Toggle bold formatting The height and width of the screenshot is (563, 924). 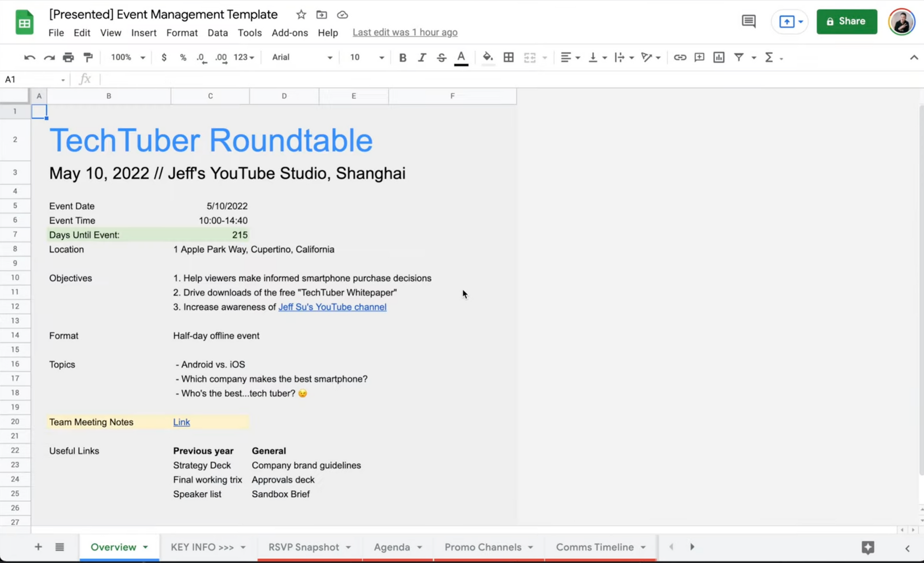[402, 57]
